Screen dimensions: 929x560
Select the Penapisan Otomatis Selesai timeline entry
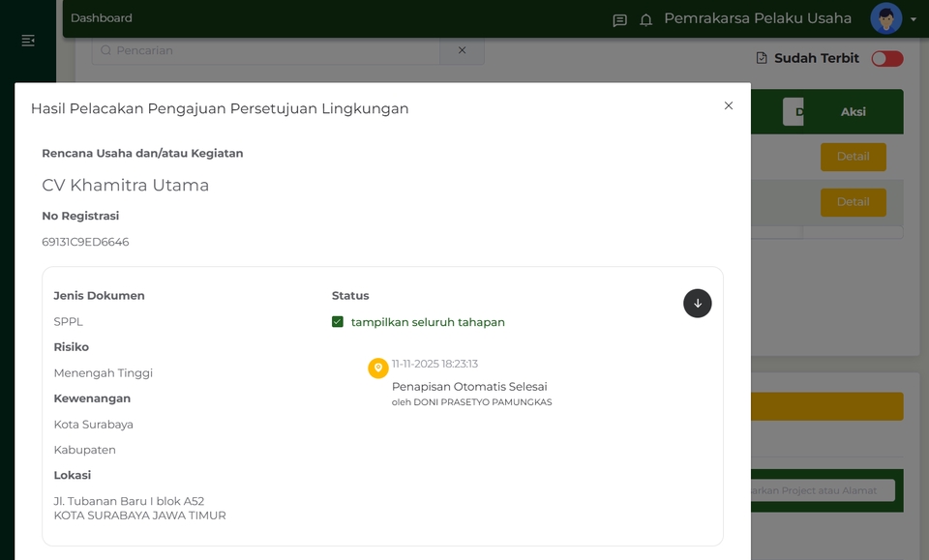pyautogui.click(x=469, y=386)
